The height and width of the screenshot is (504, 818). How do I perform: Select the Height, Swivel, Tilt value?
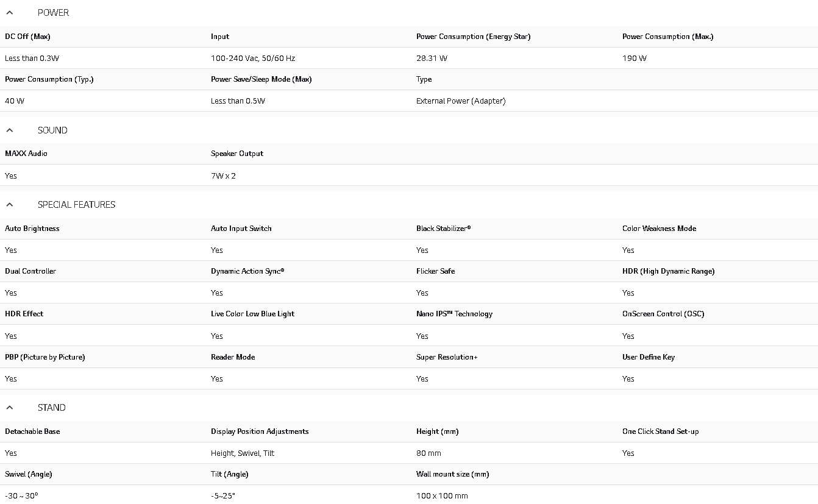click(243, 453)
